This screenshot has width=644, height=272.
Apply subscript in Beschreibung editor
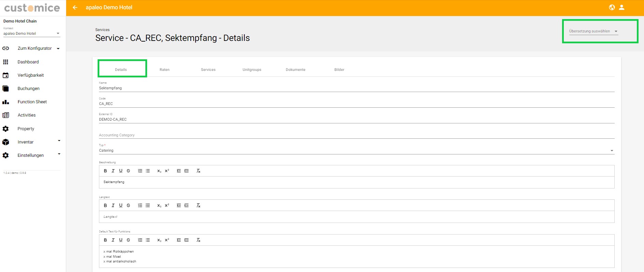click(x=159, y=171)
